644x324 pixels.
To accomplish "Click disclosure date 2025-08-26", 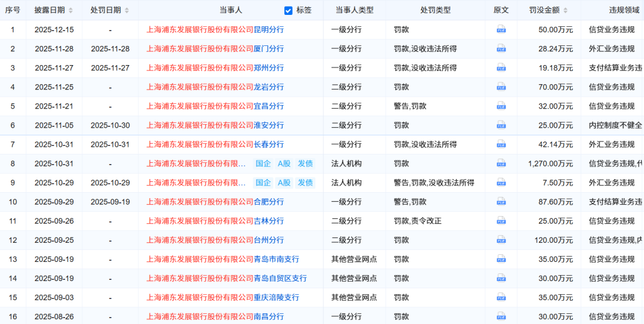I will click(x=54, y=317).
